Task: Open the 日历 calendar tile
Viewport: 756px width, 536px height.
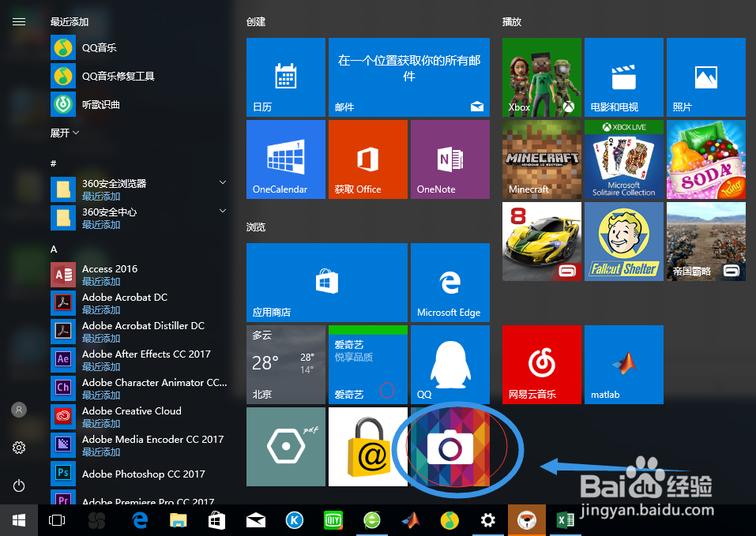Action: click(x=286, y=77)
